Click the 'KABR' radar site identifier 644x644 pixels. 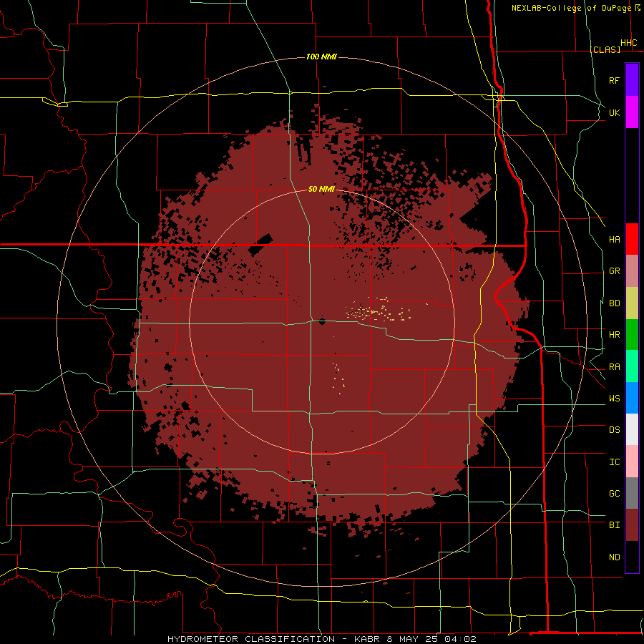[x=367, y=639]
